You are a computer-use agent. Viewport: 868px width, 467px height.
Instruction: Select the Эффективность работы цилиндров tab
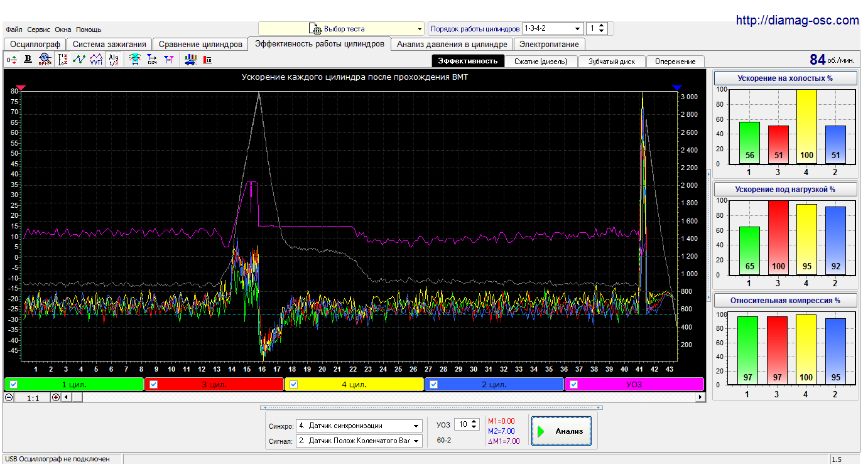tap(320, 44)
